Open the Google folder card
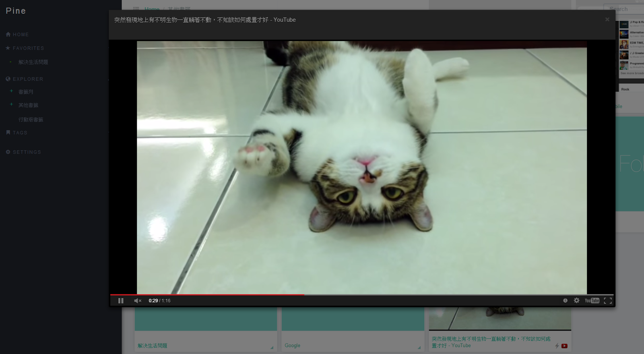 tap(353, 329)
